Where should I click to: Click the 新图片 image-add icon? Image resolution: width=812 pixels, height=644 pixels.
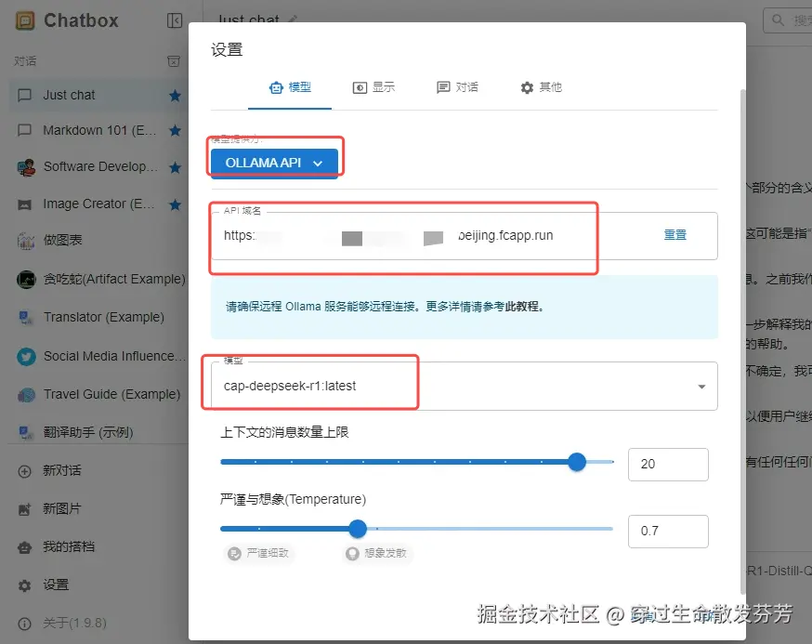[x=24, y=509]
